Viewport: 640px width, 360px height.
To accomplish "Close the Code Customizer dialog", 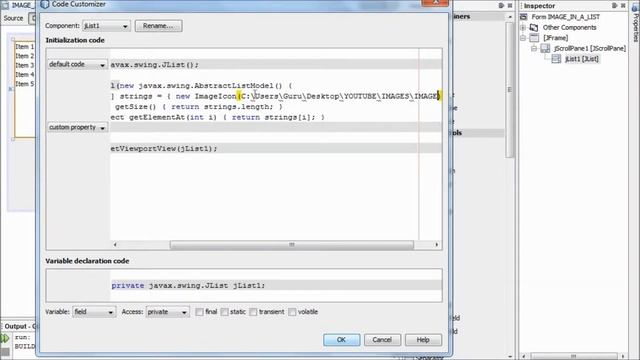I will (x=435, y=2).
